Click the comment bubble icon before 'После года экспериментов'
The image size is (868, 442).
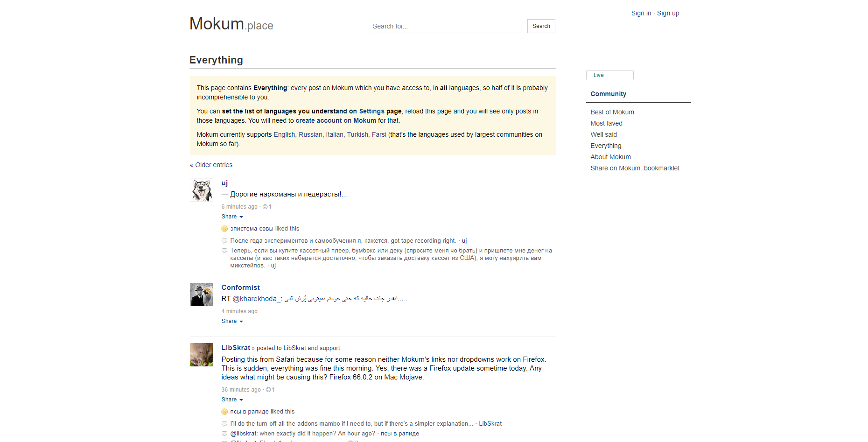[224, 241]
